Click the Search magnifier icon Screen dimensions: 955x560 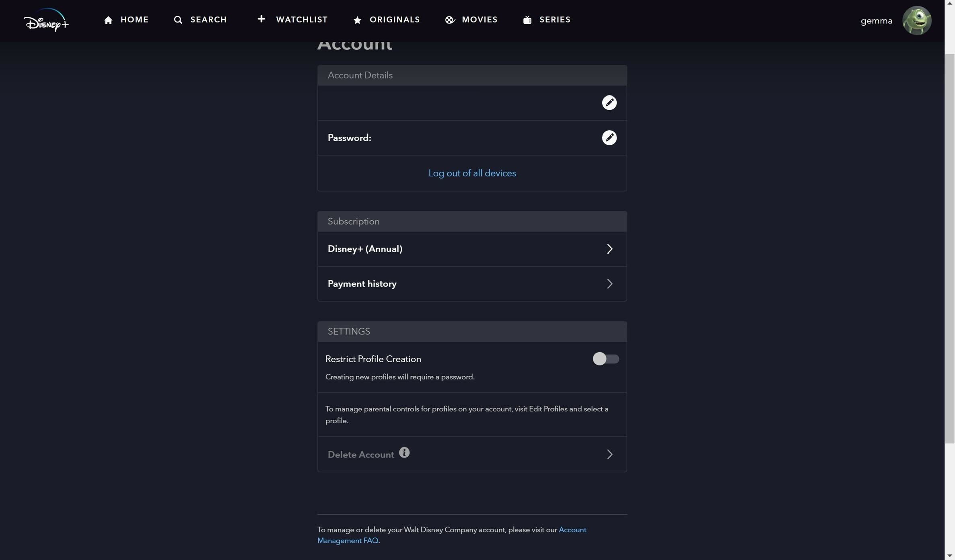click(178, 20)
